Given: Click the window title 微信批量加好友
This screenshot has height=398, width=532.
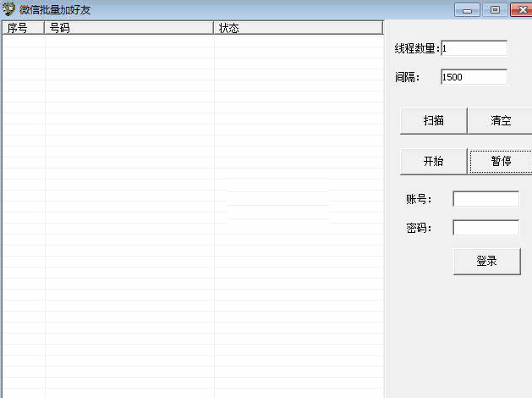Looking at the screenshot, I should [55, 10].
